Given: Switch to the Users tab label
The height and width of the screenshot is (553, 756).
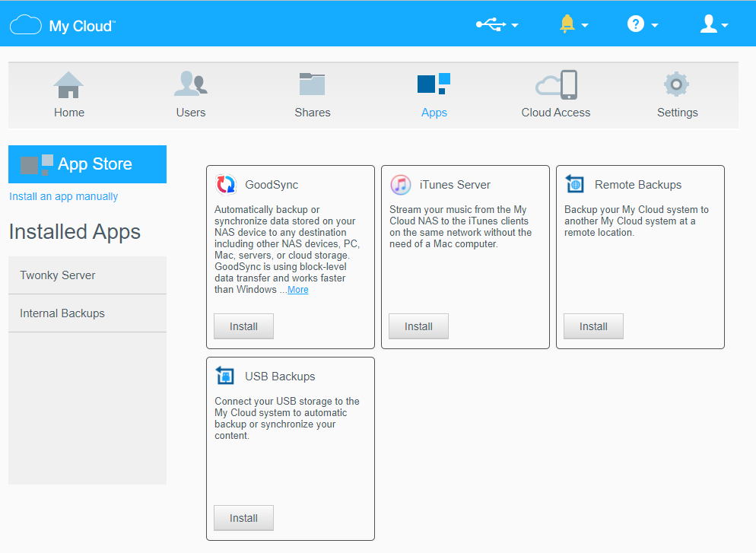Looking at the screenshot, I should pyautogui.click(x=190, y=113).
